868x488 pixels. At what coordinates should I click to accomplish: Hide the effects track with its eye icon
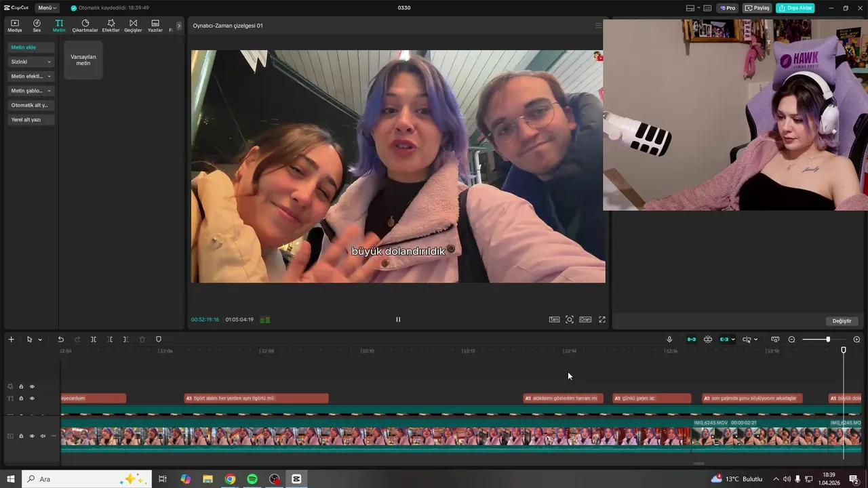(32, 386)
